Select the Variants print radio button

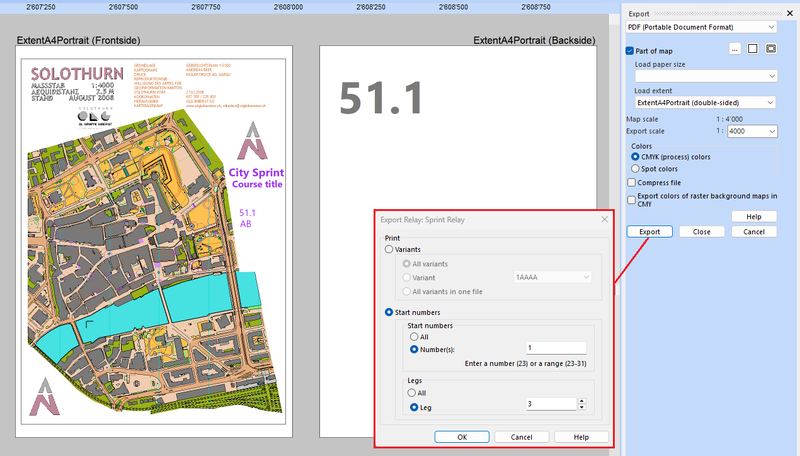point(389,249)
